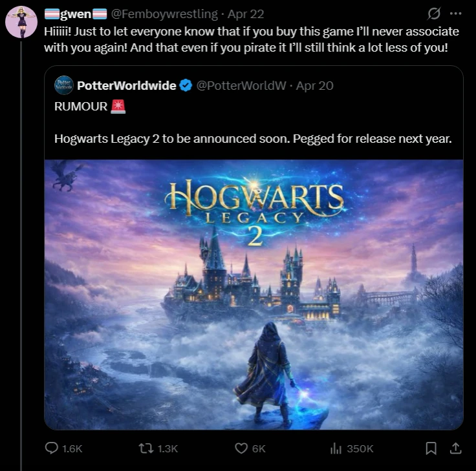Open the Hogwarts Legacy 2 image
This screenshot has width=476, height=471.
coord(254,294)
